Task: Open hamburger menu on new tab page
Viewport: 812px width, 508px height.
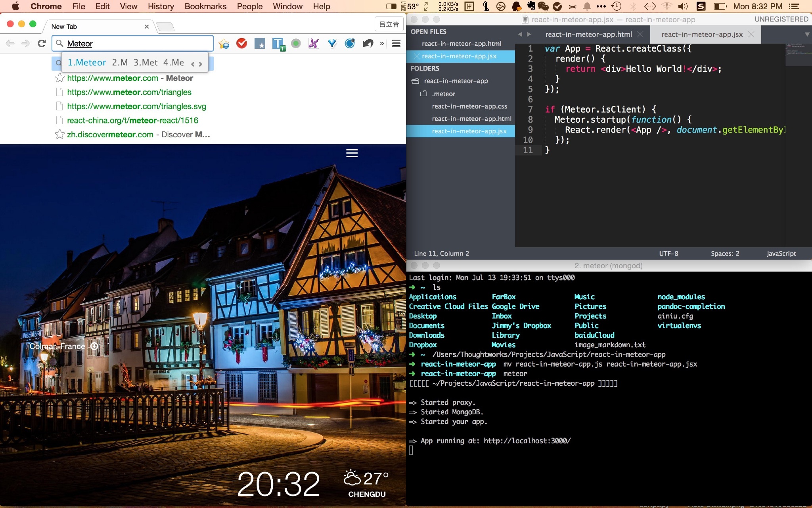Action: click(x=352, y=153)
